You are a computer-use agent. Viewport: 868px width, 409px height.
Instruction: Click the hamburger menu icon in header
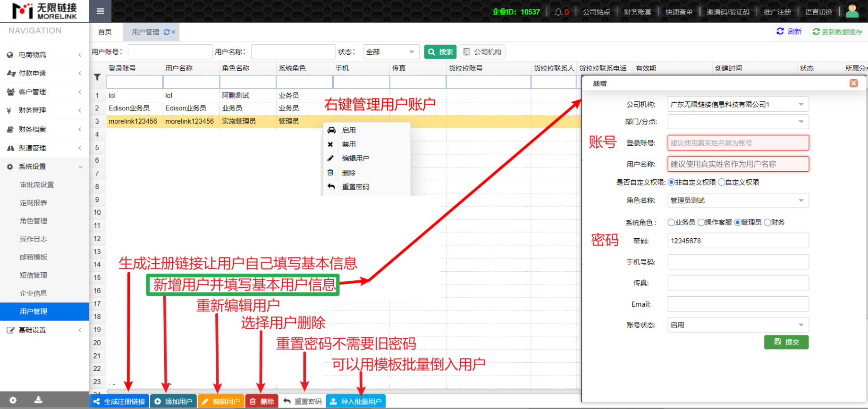pos(100,11)
